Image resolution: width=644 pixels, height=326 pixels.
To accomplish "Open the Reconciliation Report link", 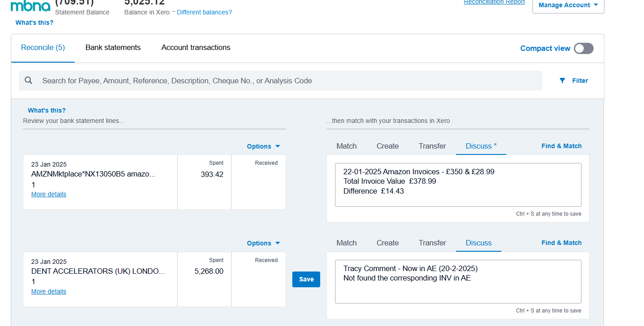I will [x=494, y=2].
